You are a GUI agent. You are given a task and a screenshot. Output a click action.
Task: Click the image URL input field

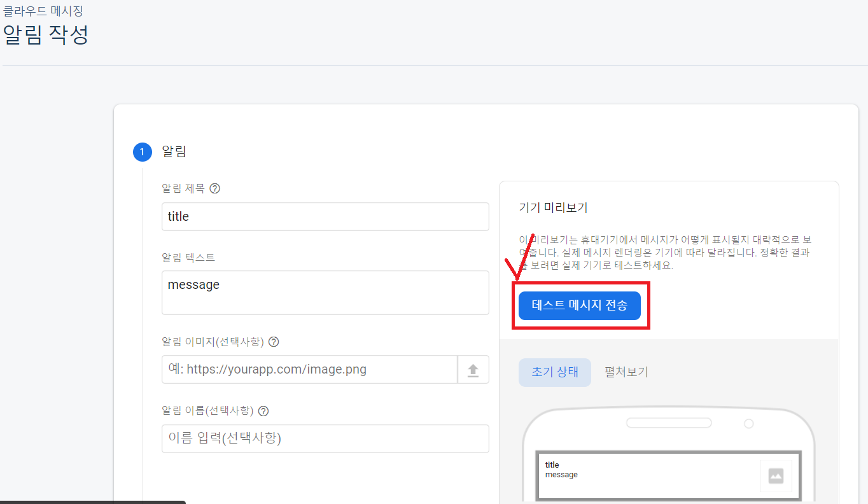(x=309, y=369)
